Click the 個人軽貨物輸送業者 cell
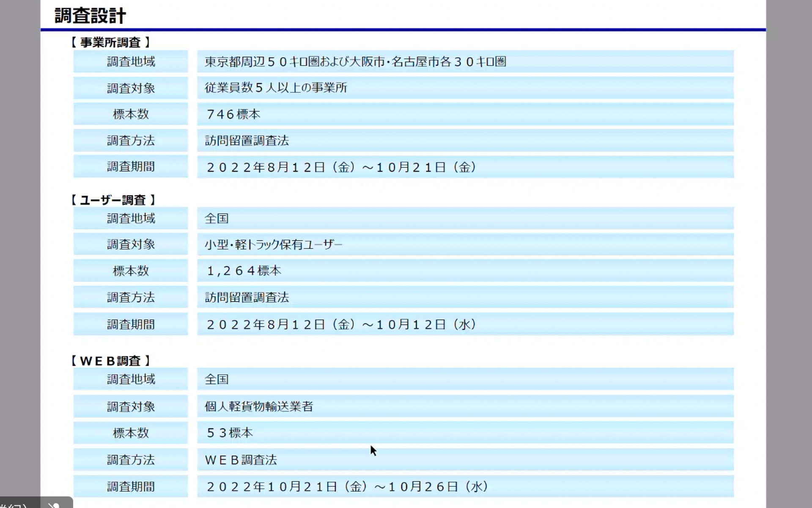The image size is (812, 508). click(259, 406)
